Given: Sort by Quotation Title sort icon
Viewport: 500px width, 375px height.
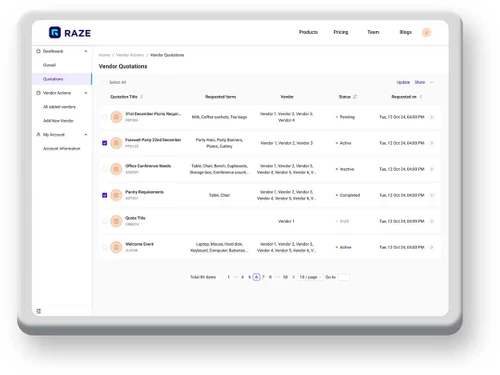Looking at the screenshot, I should (x=142, y=97).
